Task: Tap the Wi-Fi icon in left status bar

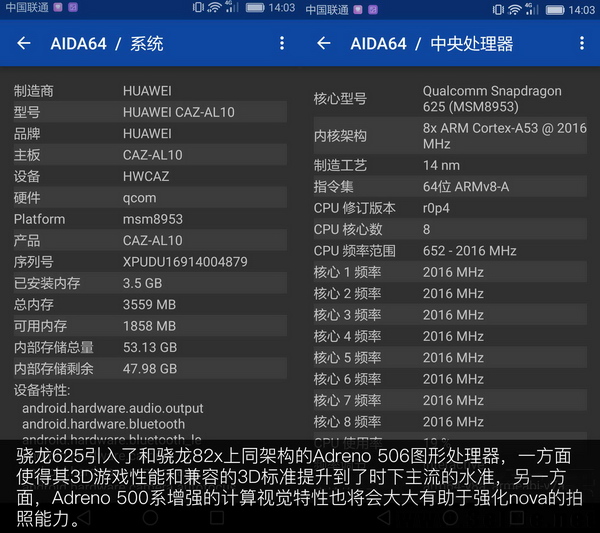Action: click(214, 7)
